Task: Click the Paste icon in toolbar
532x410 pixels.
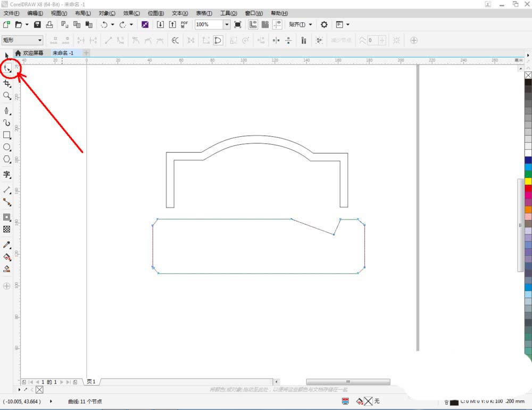Action: point(89,24)
